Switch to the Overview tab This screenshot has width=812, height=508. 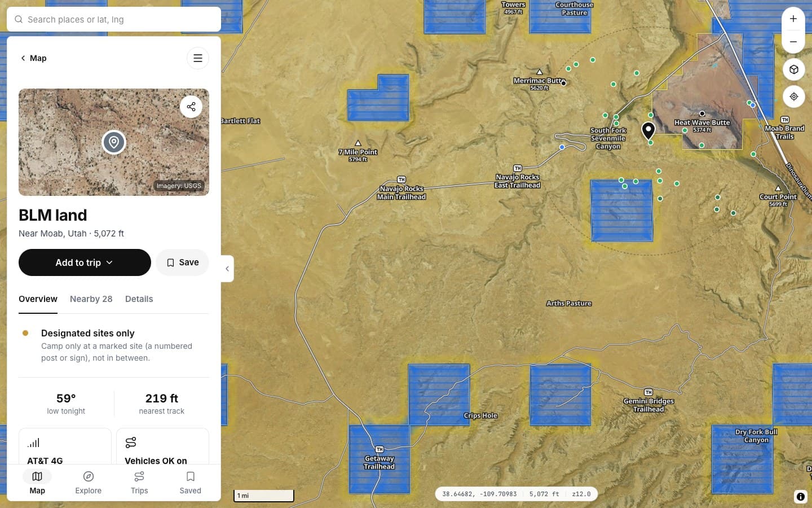[x=38, y=299]
